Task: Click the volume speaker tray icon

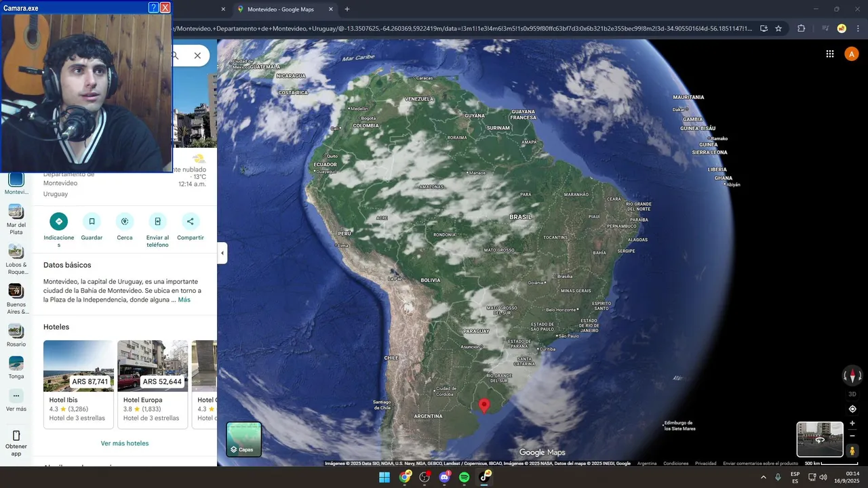Action: click(823, 477)
